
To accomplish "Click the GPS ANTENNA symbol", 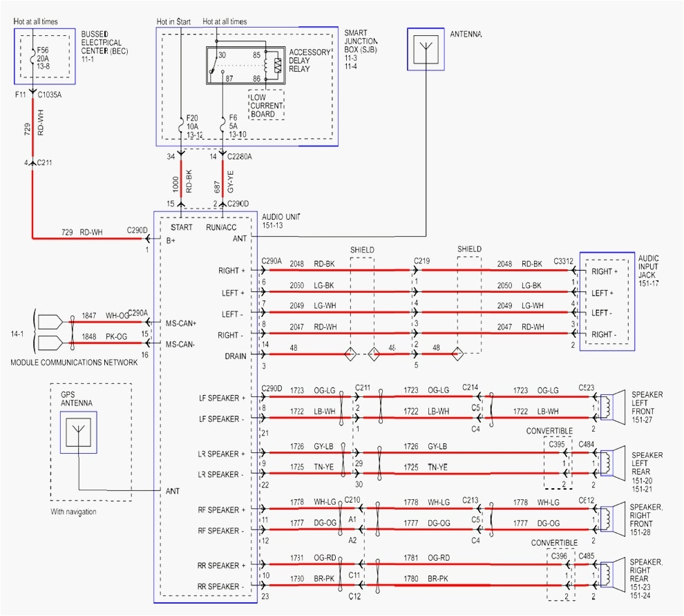I will point(80,432).
